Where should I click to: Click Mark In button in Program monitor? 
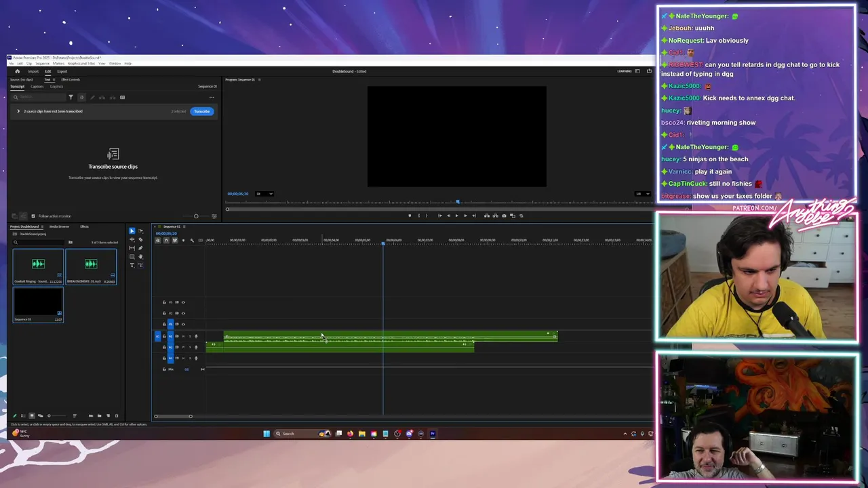[x=419, y=216]
